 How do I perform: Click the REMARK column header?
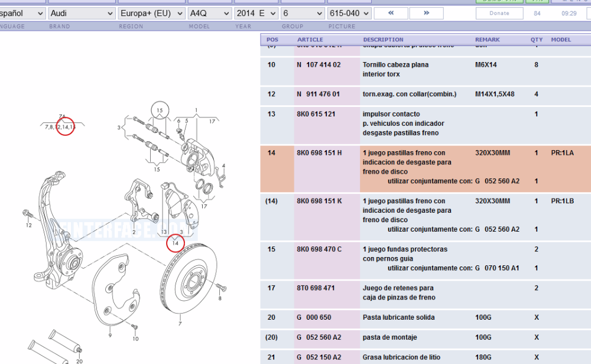[488, 40]
